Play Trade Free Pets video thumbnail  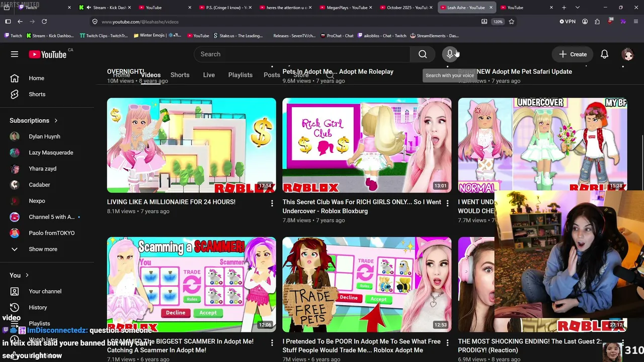point(367,285)
